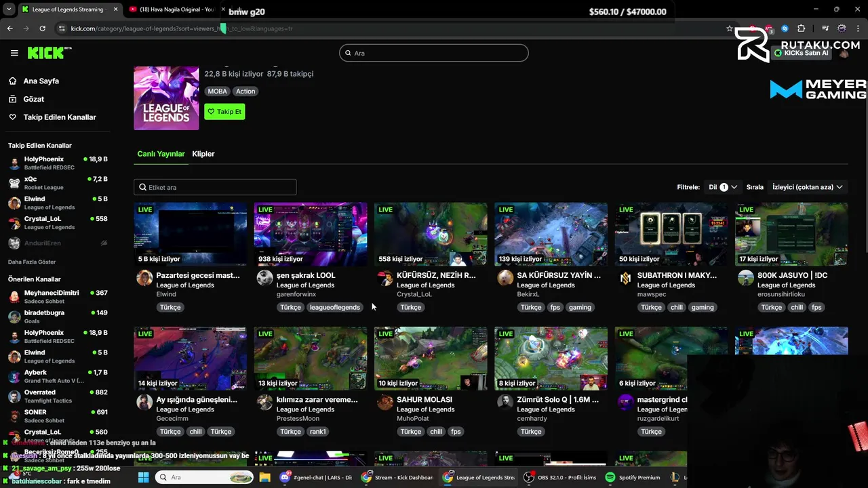Open File Explorer from taskbar

(264, 477)
